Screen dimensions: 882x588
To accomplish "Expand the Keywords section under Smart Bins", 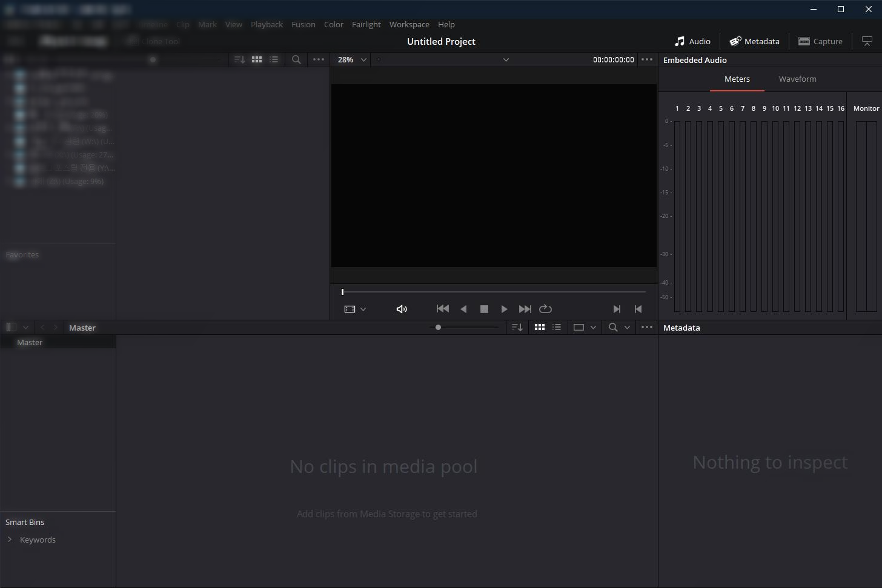I will (x=10, y=540).
